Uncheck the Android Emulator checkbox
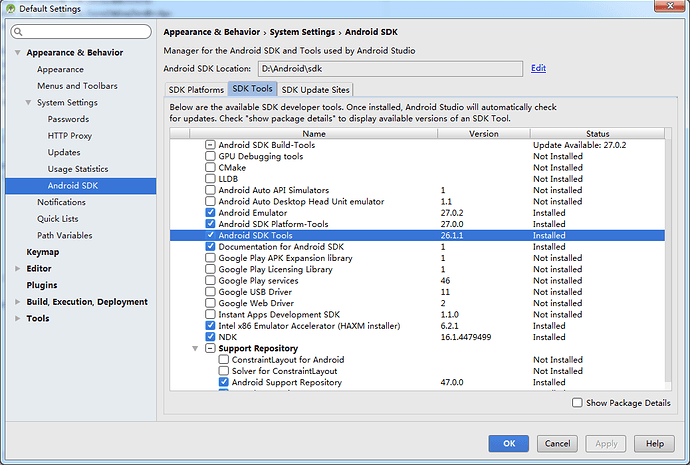The height and width of the screenshot is (465, 690). coord(210,213)
